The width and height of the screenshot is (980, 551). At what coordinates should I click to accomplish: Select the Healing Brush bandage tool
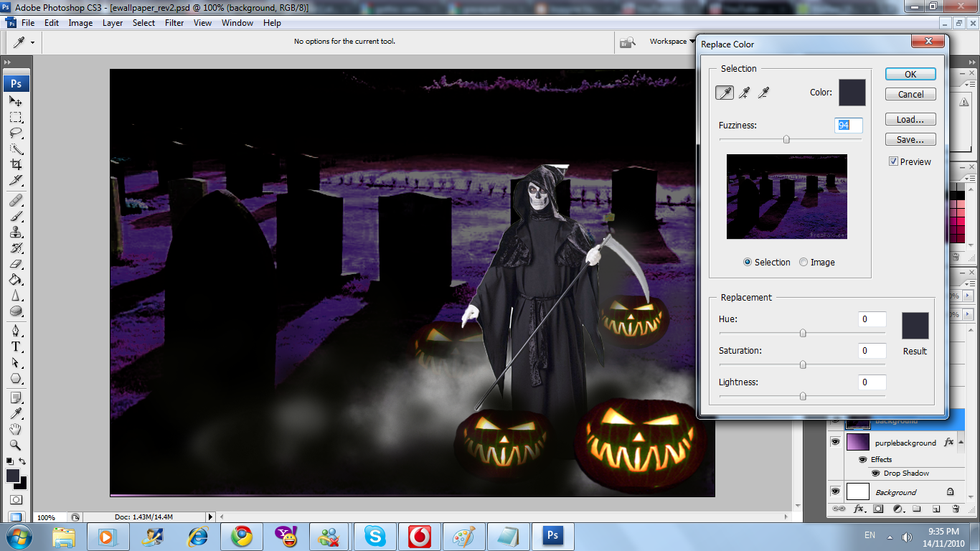pos(16,200)
